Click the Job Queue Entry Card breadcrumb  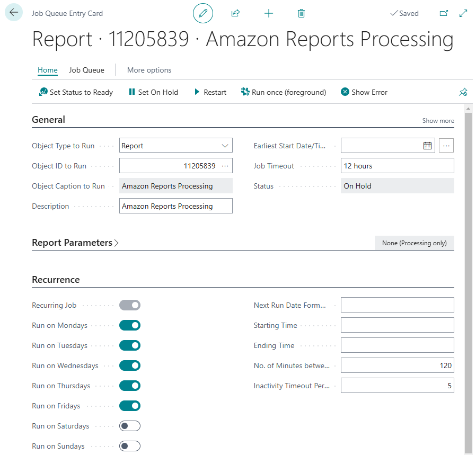67,13
